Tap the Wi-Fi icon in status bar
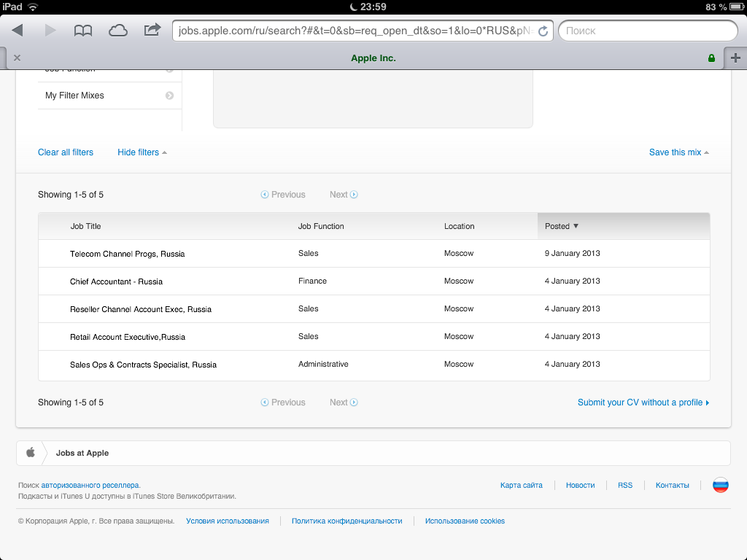This screenshot has width=747, height=560. (33, 7)
